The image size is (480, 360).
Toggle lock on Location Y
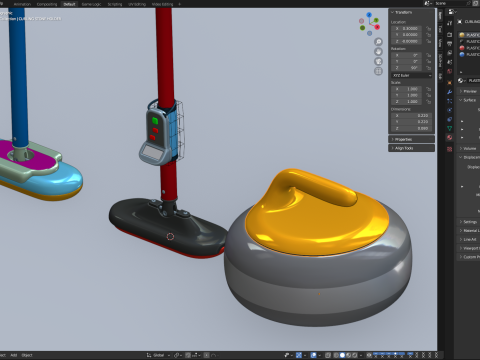tap(428, 35)
